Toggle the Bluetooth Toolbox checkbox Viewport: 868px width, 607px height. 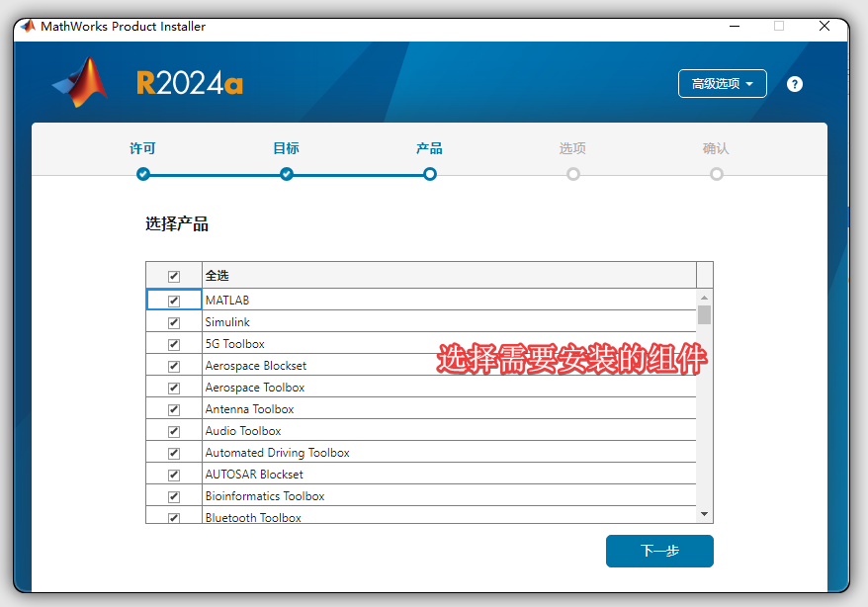point(174,518)
